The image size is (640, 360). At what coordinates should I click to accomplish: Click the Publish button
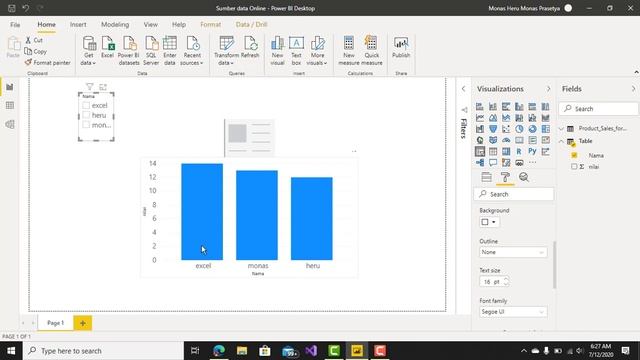coord(401,47)
